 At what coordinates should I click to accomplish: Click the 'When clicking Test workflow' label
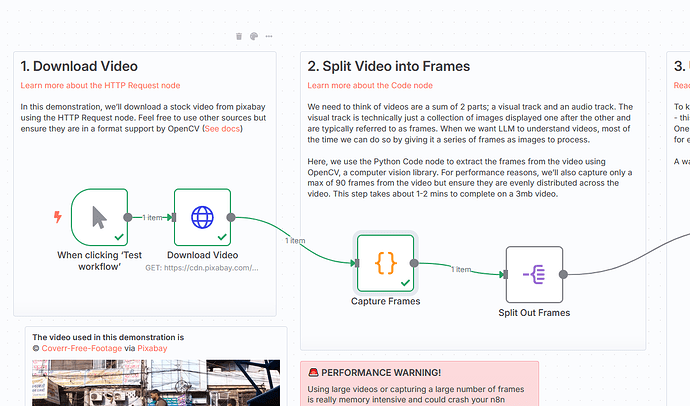[99, 261]
